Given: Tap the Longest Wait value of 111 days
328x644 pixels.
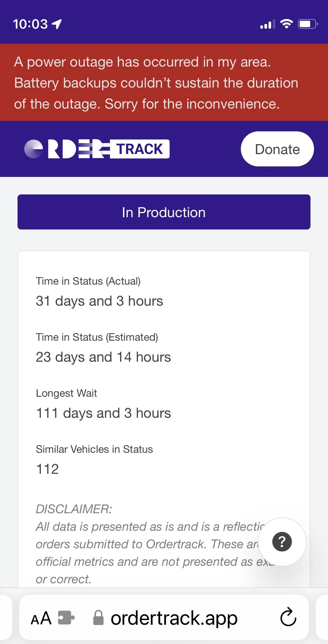Looking at the screenshot, I should [103, 413].
